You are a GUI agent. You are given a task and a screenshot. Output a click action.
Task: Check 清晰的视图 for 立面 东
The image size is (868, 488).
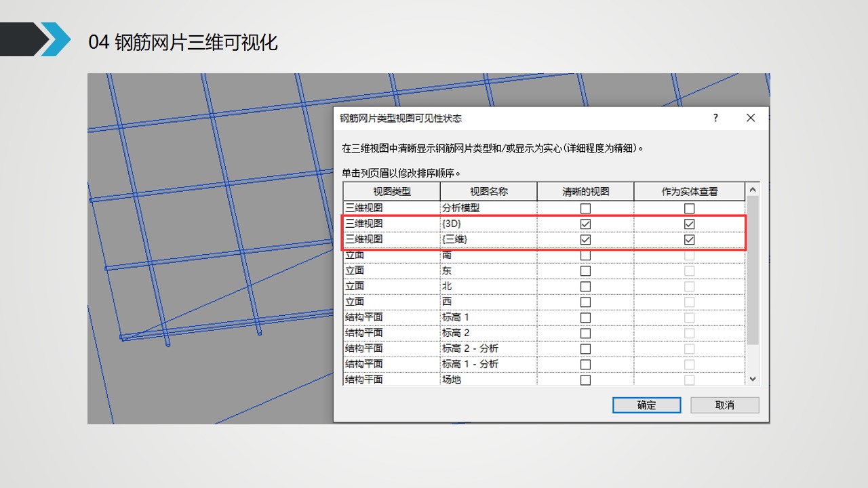coord(586,270)
